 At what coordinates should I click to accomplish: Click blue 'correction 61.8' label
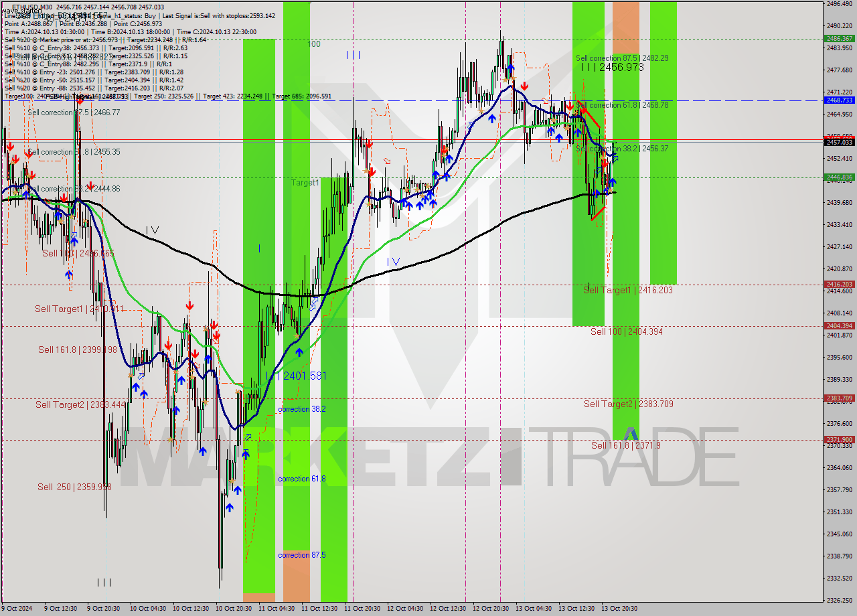(302, 479)
